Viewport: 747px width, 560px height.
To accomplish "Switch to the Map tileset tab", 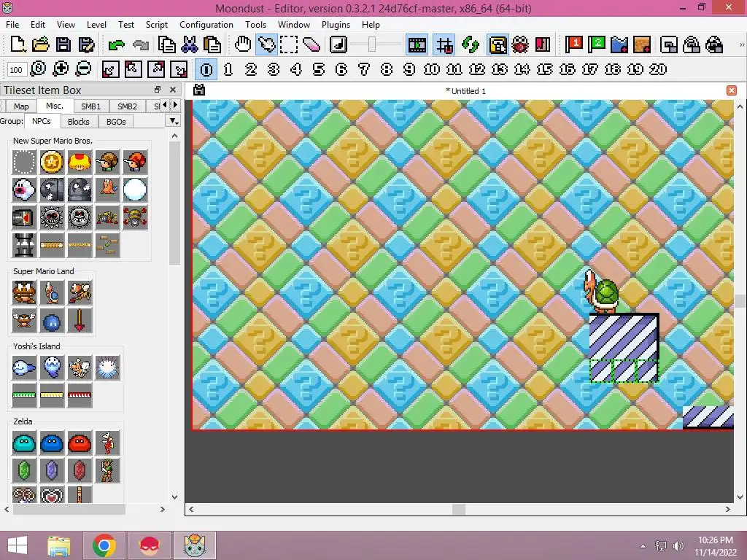I will point(21,106).
